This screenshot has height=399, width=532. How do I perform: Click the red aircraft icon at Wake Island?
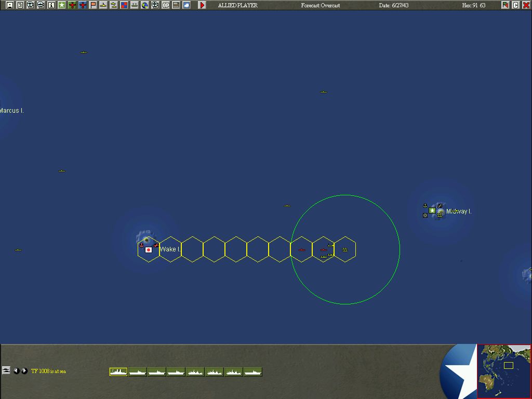[156, 245]
